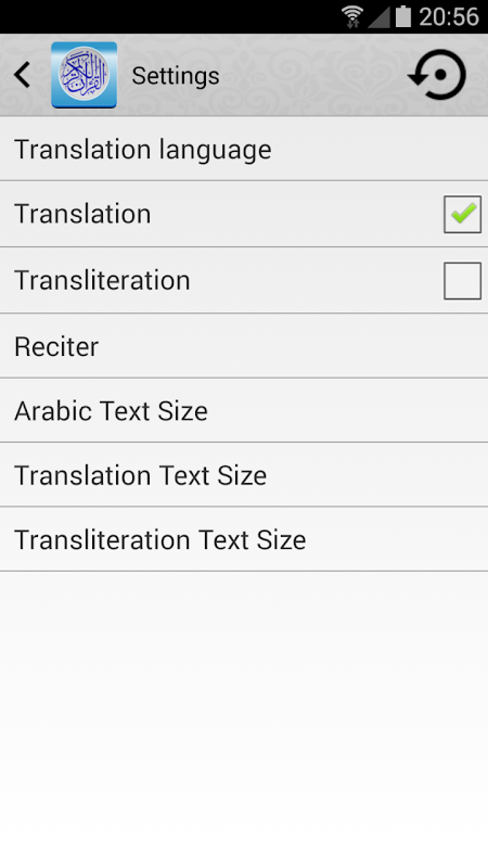Open Arabic Text Size setting
Viewport: 488px width, 868px height.
point(244,411)
